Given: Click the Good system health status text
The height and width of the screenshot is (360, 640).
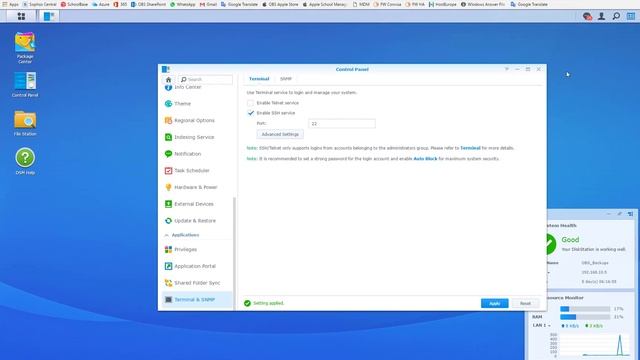Looking at the screenshot, I should click(x=570, y=240).
